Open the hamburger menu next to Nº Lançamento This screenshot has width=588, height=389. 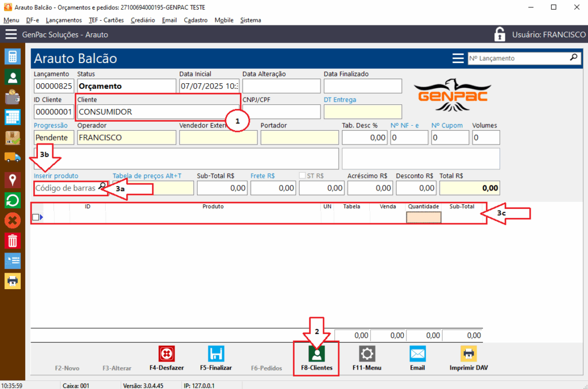click(458, 58)
